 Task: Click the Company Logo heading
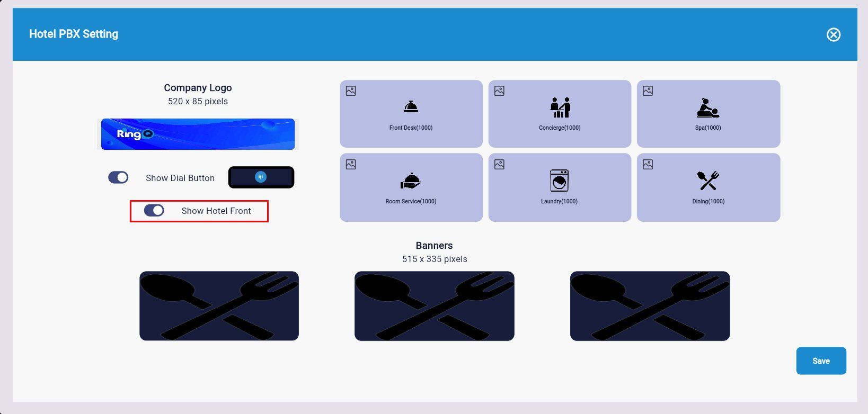pyautogui.click(x=198, y=88)
